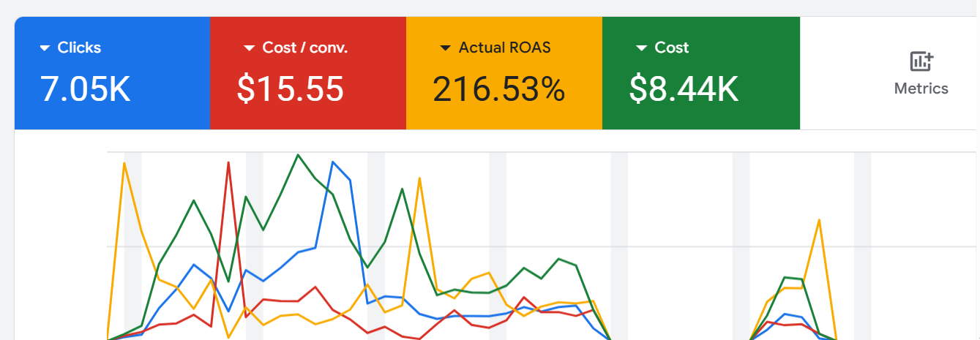Select the 216.53% ROAS value
This screenshot has height=340, width=980.
click(x=499, y=88)
